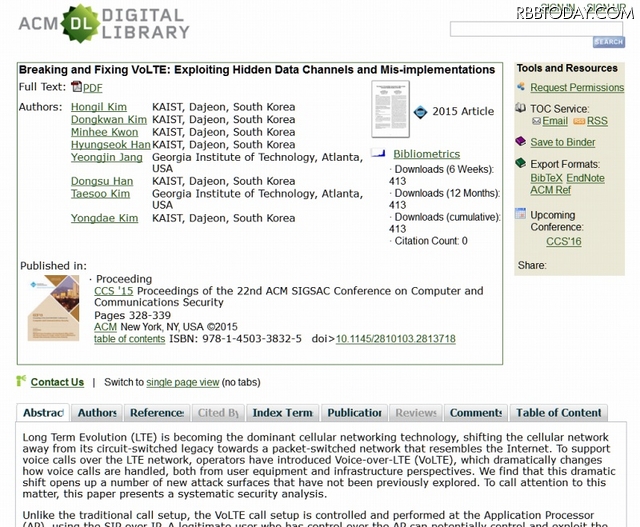Export citation in BibTeX format
The image size is (640, 527).
pos(547,178)
